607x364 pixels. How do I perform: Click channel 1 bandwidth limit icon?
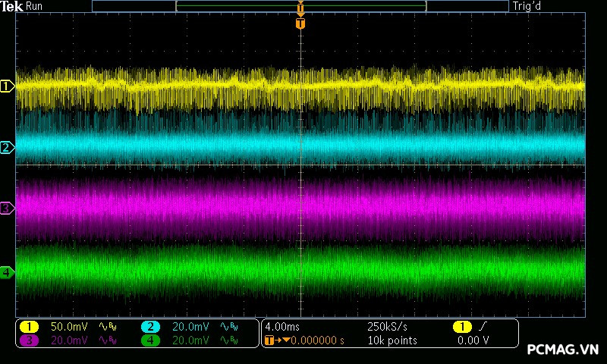[108, 326]
